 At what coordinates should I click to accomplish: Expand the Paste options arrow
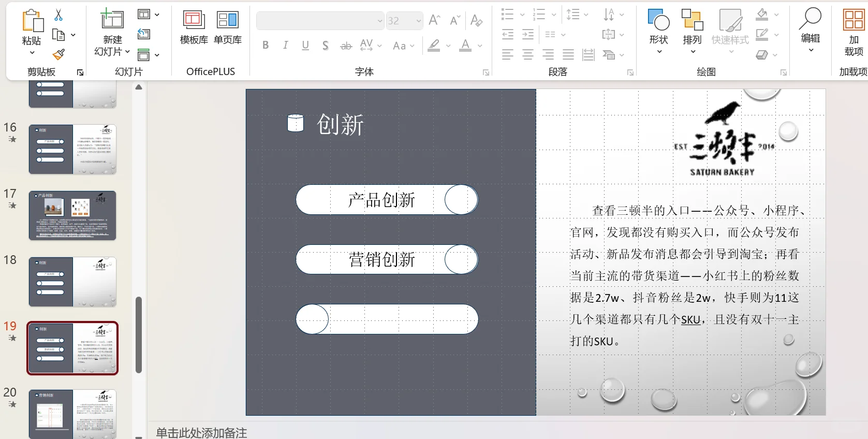point(32,53)
